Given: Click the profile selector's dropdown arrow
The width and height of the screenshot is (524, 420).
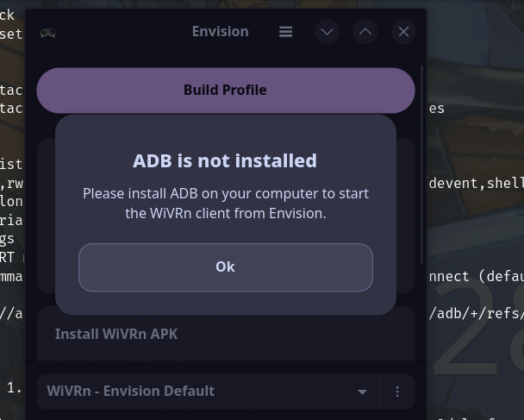Looking at the screenshot, I should point(362,392).
